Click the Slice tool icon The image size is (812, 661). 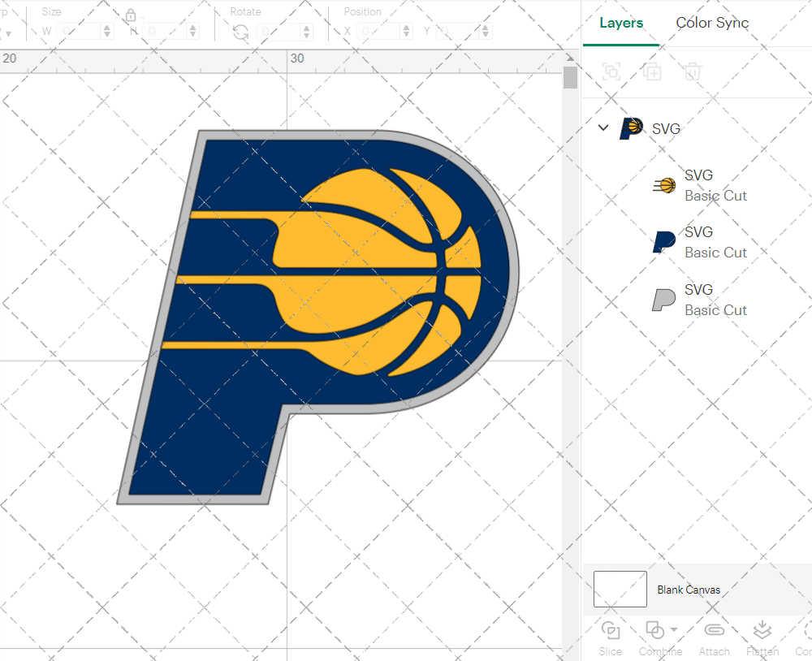click(x=611, y=630)
